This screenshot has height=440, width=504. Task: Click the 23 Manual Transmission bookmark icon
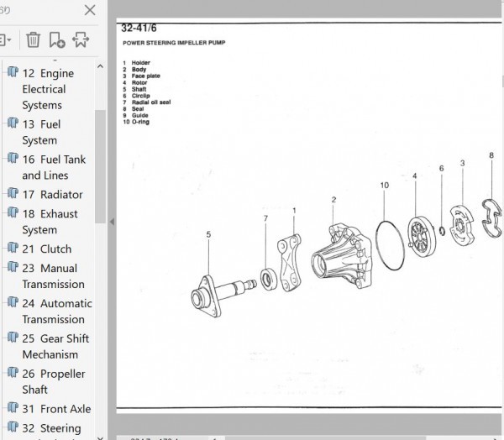(13, 267)
